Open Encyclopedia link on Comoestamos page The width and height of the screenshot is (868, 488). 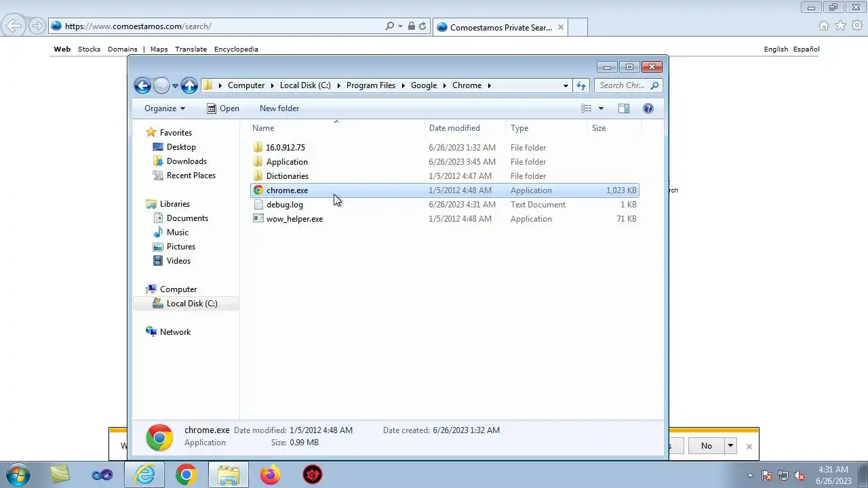pyautogui.click(x=236, y=49)
